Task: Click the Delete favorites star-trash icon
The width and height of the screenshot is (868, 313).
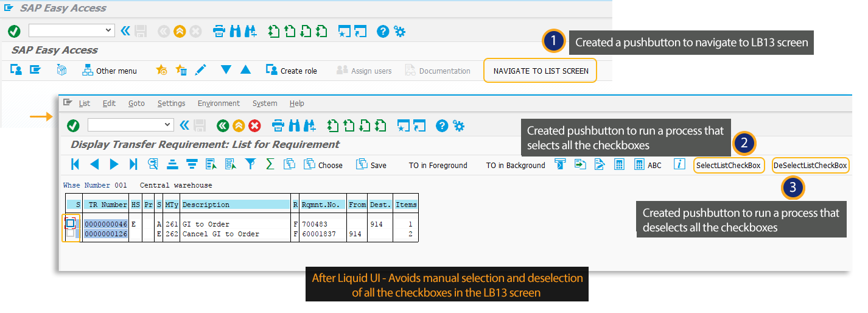Action: pos(181,71)
